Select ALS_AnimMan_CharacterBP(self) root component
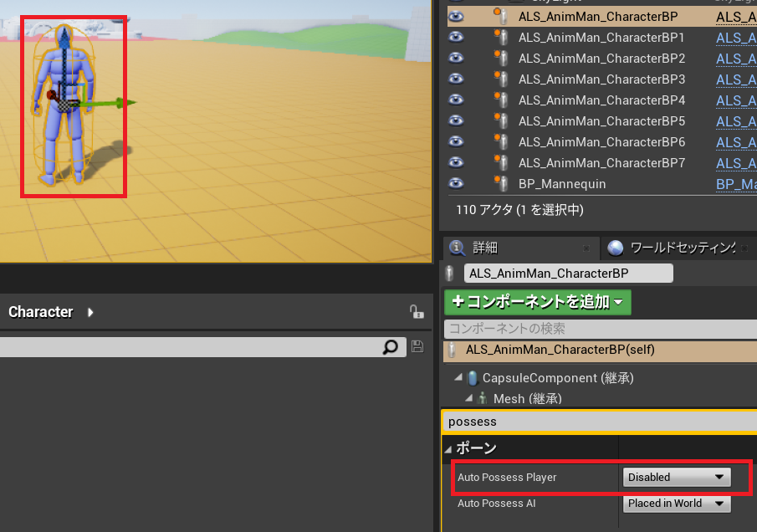Viewport: 757px width, 532px height. coord(600,350)
